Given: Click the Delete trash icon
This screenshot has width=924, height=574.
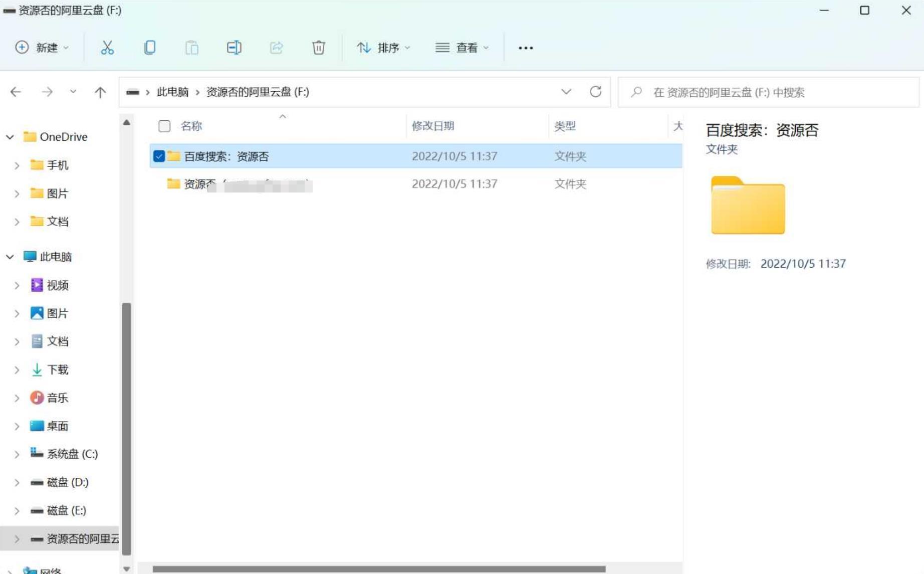Looking at the screenshot, I should pos(319,48).
